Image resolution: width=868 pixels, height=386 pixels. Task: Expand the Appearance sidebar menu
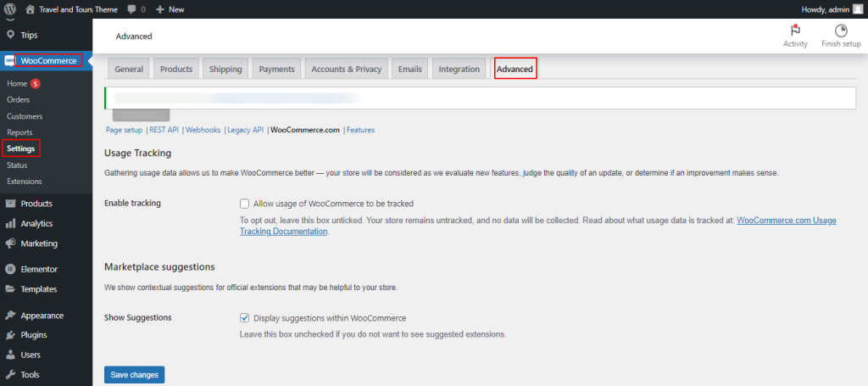[x=42, y=316]
